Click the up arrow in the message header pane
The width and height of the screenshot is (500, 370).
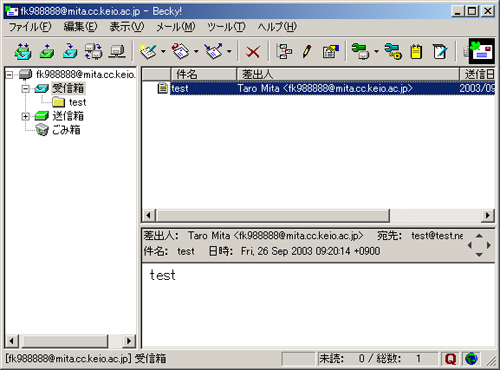(479, 236)
